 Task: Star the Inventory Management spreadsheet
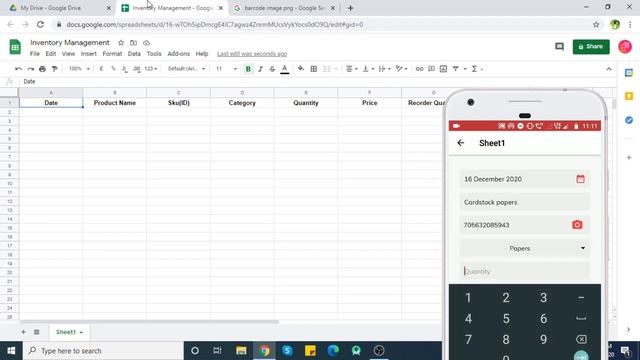click(121, 42)
